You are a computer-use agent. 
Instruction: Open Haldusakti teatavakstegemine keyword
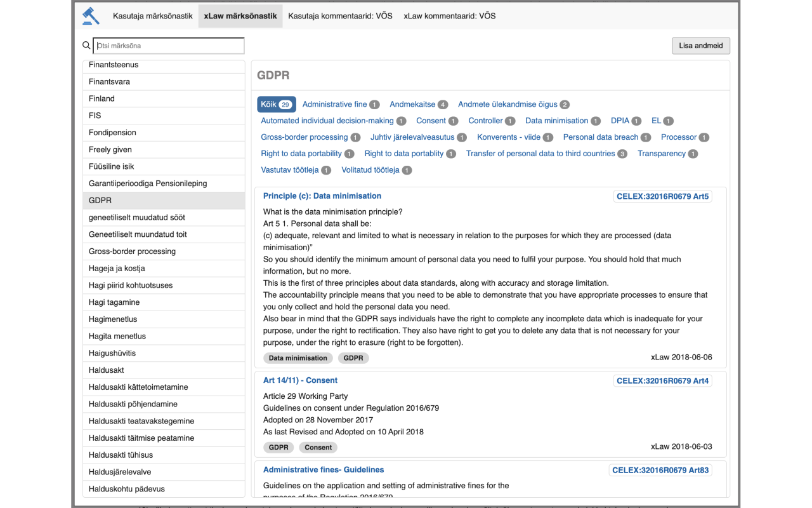164,421
